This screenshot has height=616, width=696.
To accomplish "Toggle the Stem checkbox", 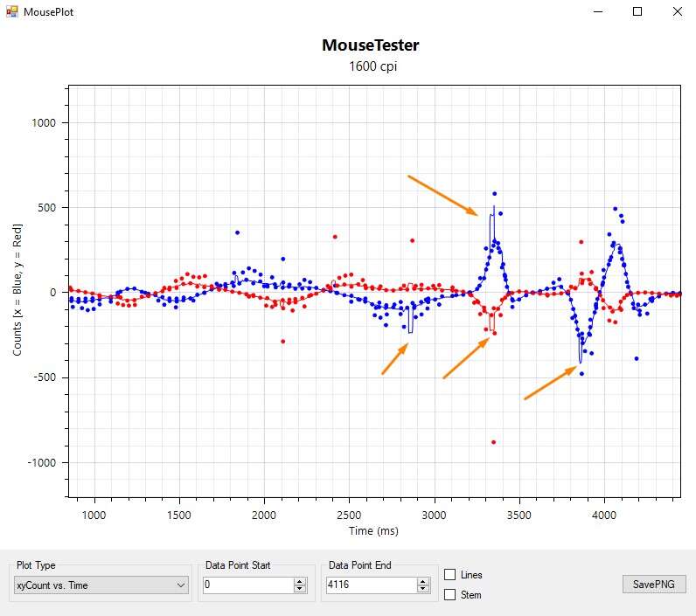I will (450, 595).
